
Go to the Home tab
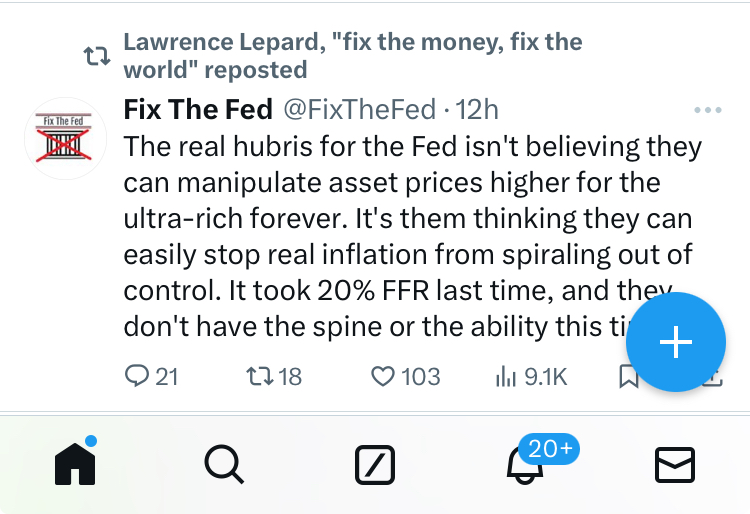tap(75, 463)
